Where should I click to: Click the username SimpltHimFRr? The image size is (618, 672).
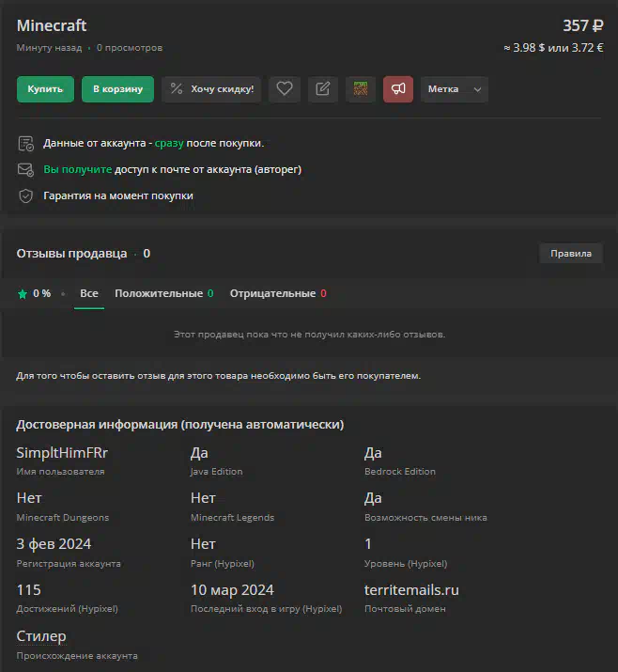62,453
